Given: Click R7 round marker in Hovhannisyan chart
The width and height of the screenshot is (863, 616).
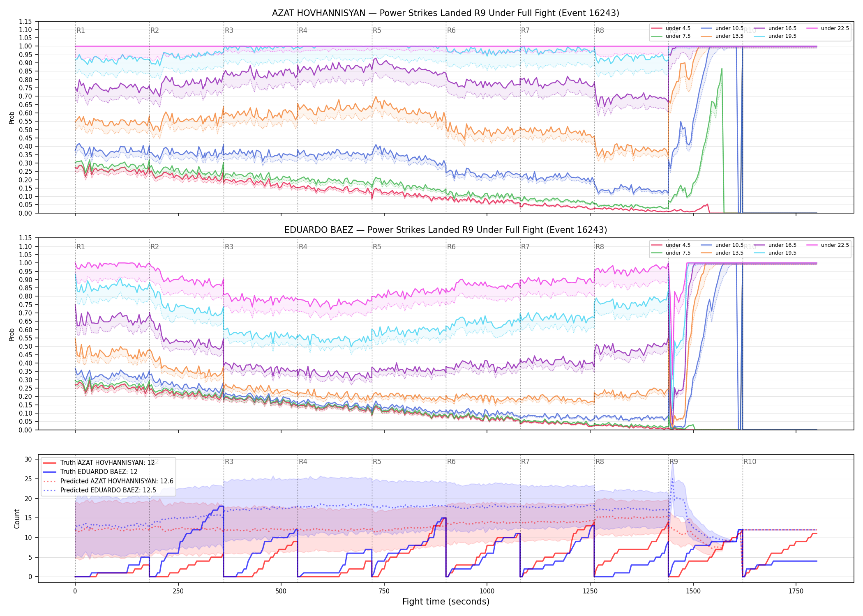Looking at the screenshot, I should tap(525, 30).
